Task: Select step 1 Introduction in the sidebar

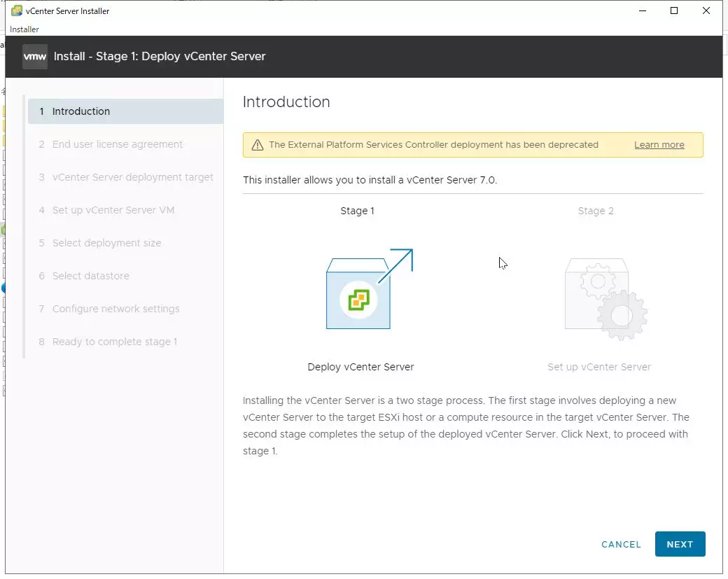Action: coord(125,111)
